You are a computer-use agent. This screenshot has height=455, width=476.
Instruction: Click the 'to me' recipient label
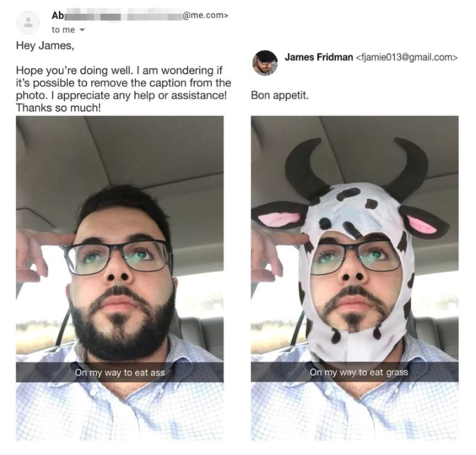pyautogui.click(x=63, y=29)
